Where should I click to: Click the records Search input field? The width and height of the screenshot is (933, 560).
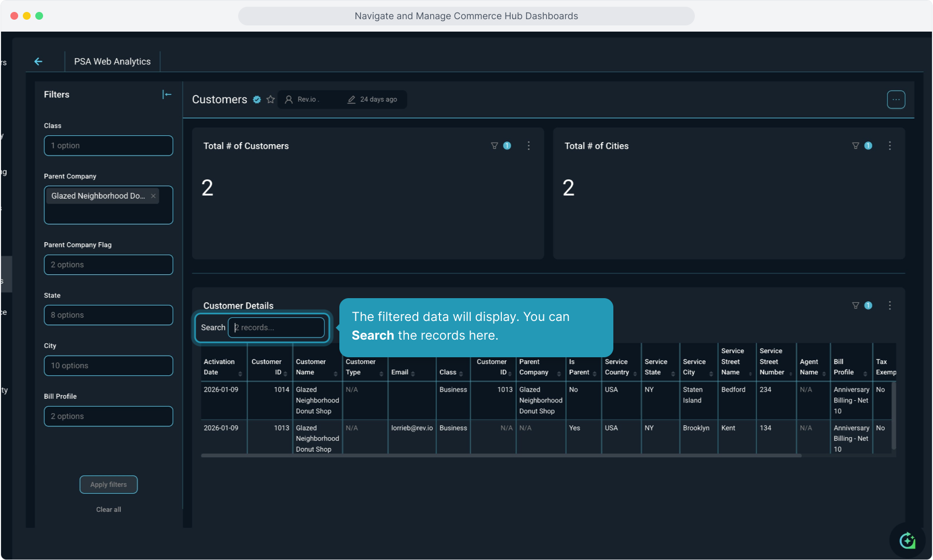point(277,328)
